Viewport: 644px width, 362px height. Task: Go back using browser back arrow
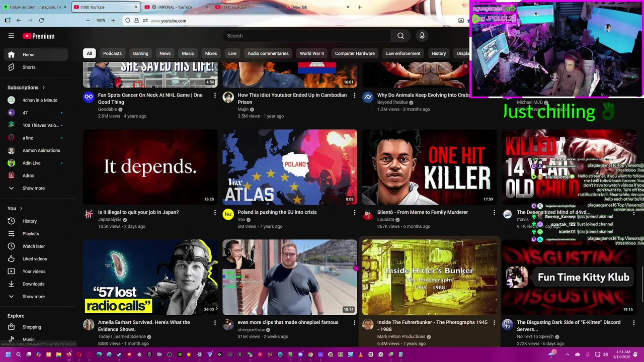(x=19, y=21)
